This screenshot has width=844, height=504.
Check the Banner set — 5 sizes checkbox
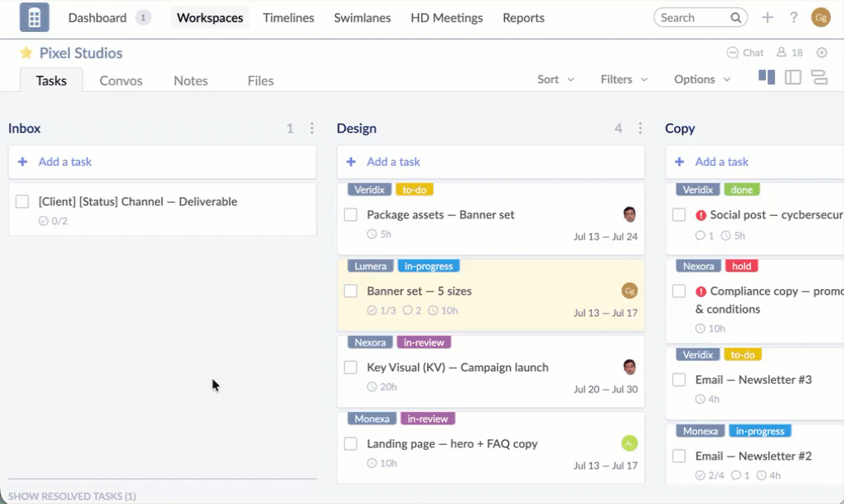(351, 291)
